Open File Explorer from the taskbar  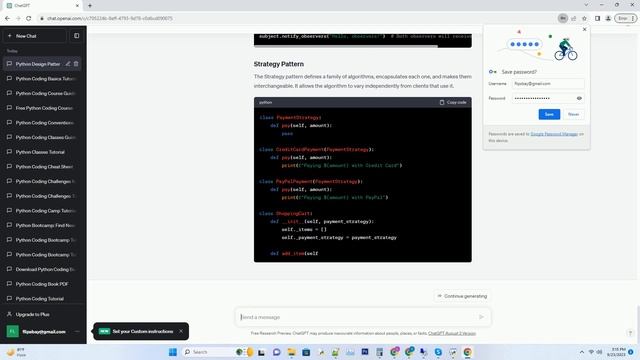pos(291,352)
